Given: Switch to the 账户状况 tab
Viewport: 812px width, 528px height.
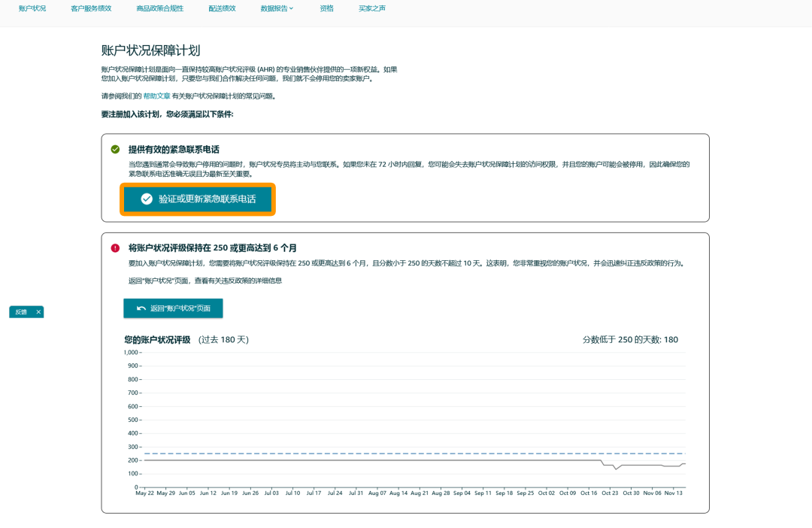Looking at the screenshot, I should (x=32, y=10).
